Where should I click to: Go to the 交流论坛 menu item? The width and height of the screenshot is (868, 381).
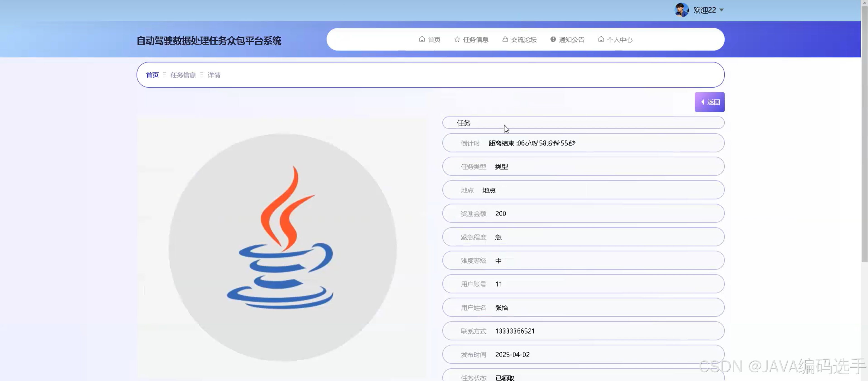click(519, 40)
